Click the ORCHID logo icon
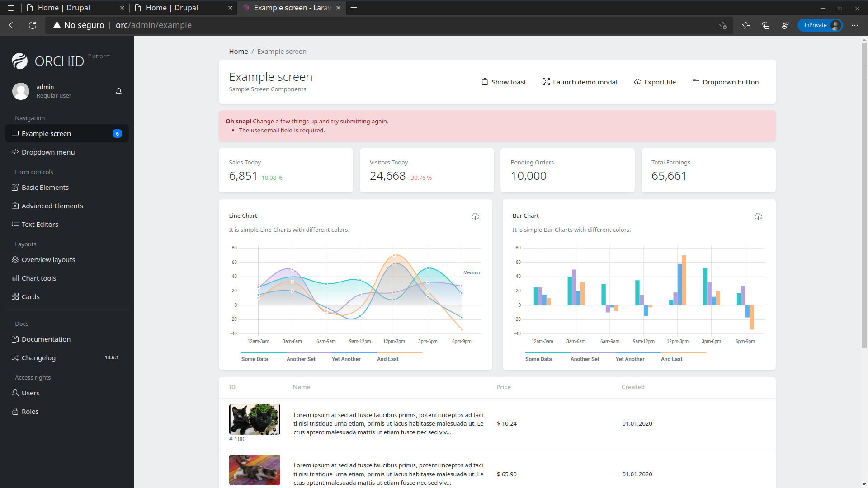The height and width of the screenshot is (488, 868). click(x=20, y=61)
